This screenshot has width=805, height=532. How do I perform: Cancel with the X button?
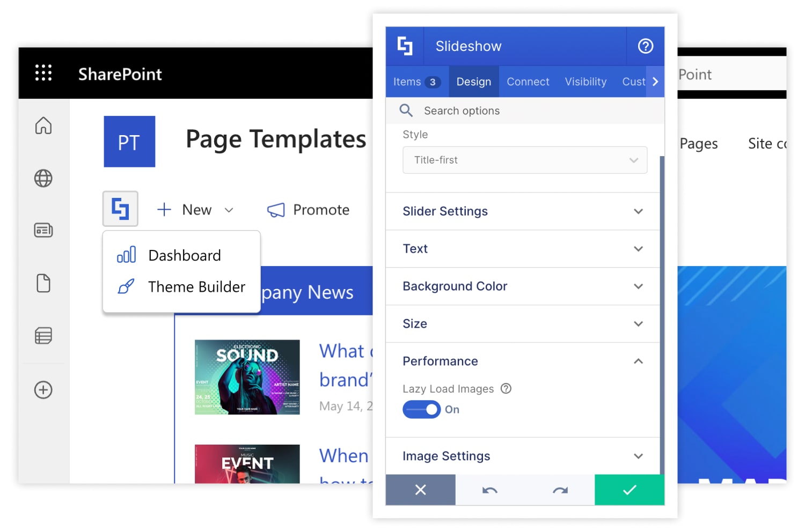(x=421, y=490)
